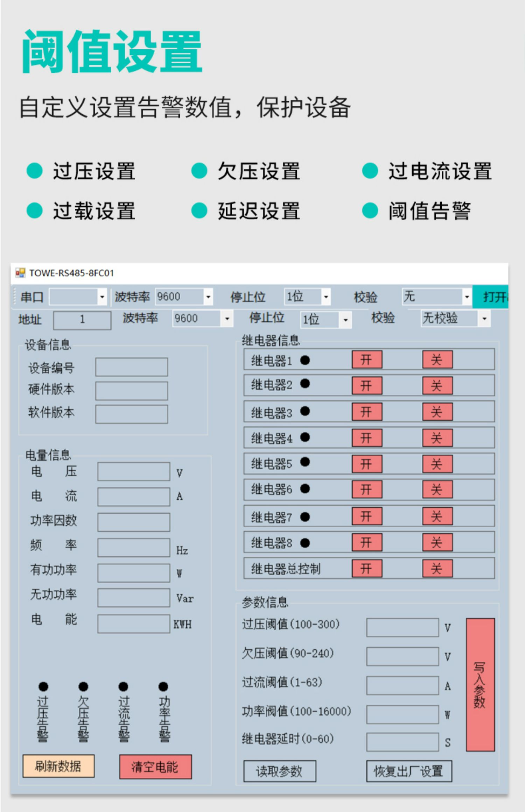Turn on relay 2 with 开
Image resolution: width=525 pixels, height=812 pixels.
tap(366, 386)
